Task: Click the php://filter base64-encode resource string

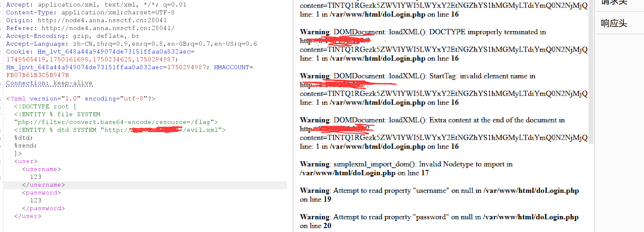Action: point(116,122)
